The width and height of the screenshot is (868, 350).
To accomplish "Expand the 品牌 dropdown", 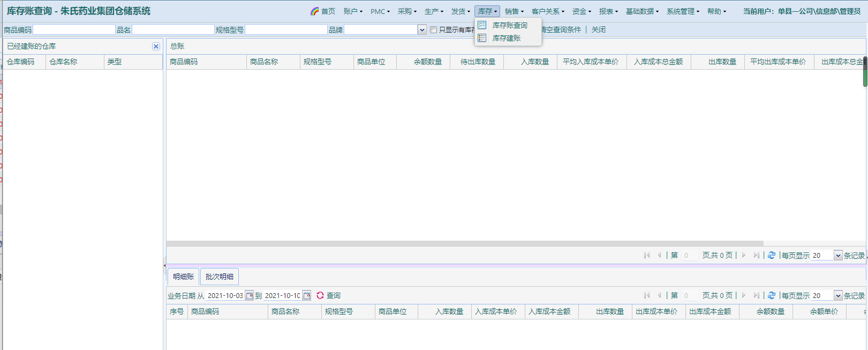I will pyautogui.click(x=422, y=30).
